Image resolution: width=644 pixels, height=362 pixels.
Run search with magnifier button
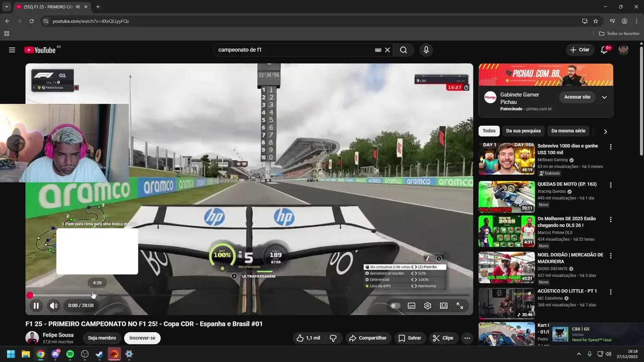(x=404, y=50)
